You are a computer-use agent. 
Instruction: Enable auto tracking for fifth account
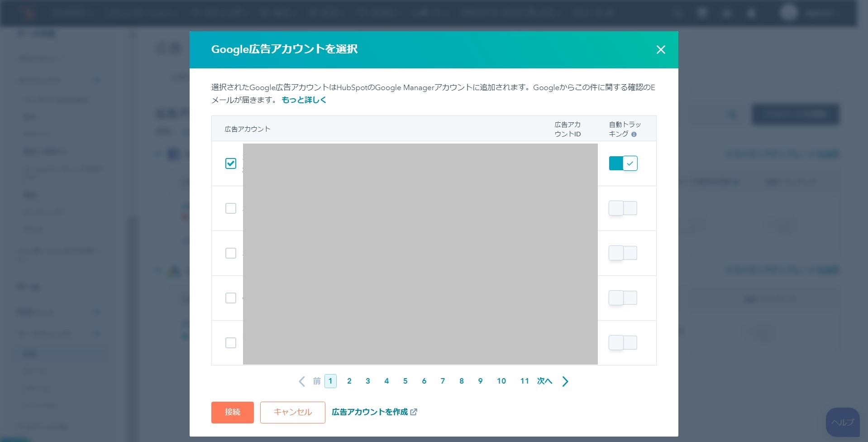pyautogui.click(x=623, y=343)
